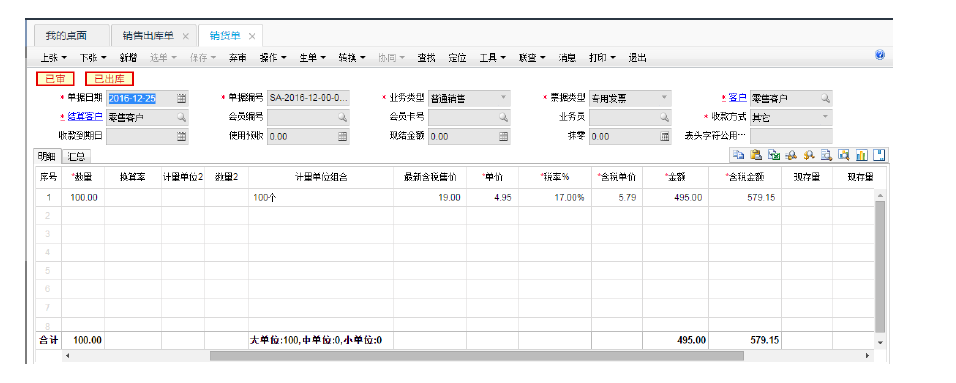This screenshot has height=383, width=956.
Task: Click the paste clipboard icon above the grid
Action: pos(756,156)
